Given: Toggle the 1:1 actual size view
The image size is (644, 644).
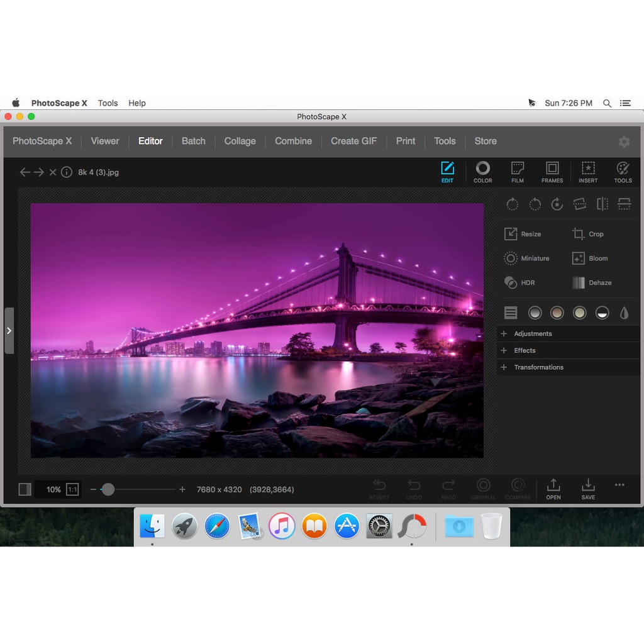Looking at the screenshot, I should point(72,489).
